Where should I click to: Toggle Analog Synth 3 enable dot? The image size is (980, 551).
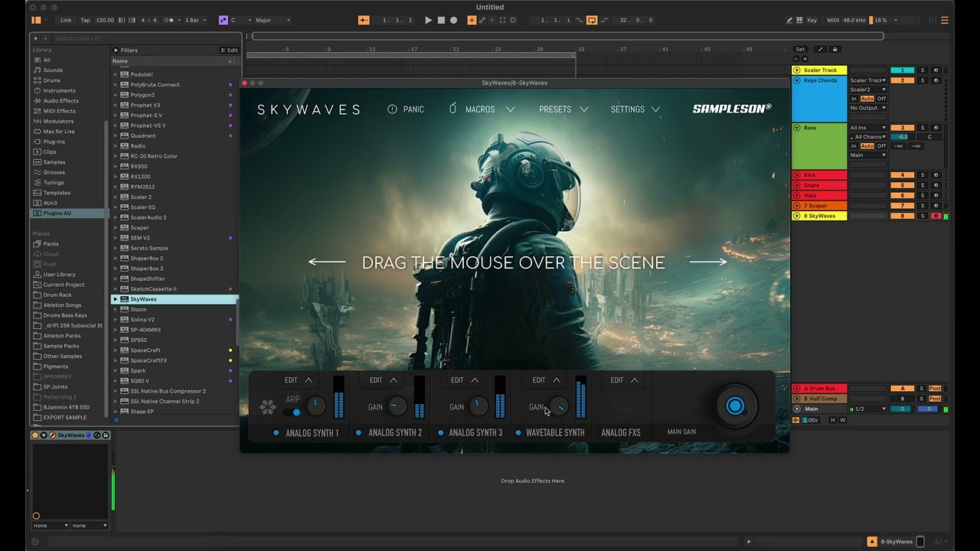pos(440,433)
